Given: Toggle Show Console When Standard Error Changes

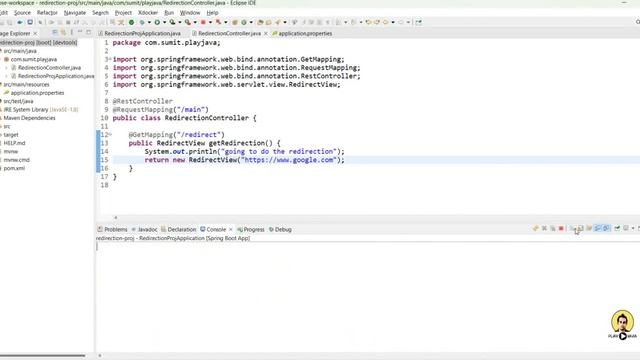Looking at the screenshot, I should (606, 229).
